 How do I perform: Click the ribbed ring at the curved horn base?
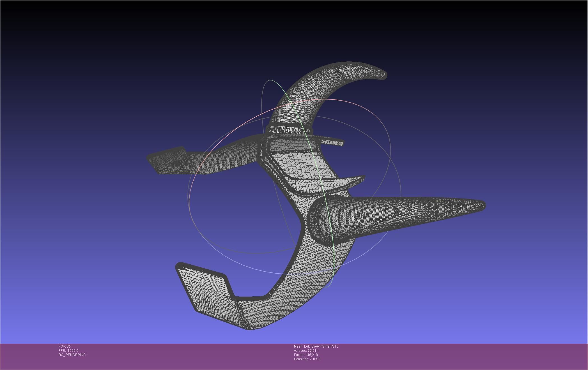(289, 130)
